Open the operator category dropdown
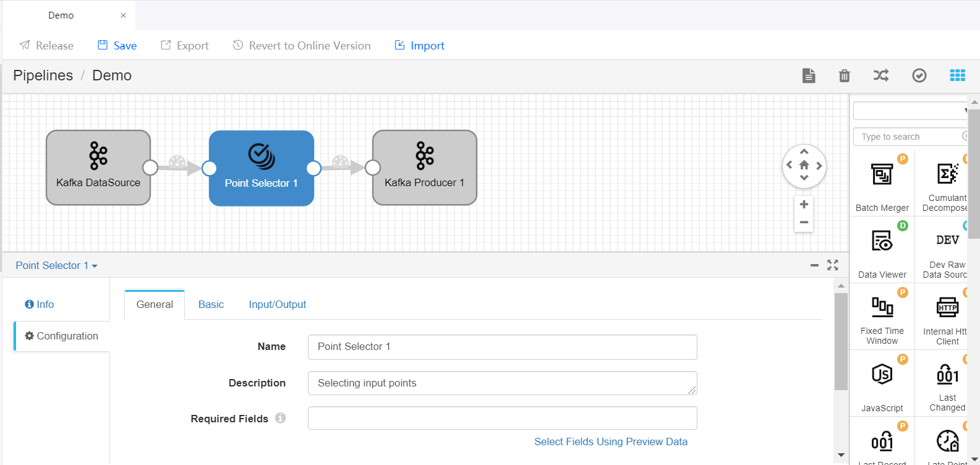980x465 pixels. click(x=910, y=111)
